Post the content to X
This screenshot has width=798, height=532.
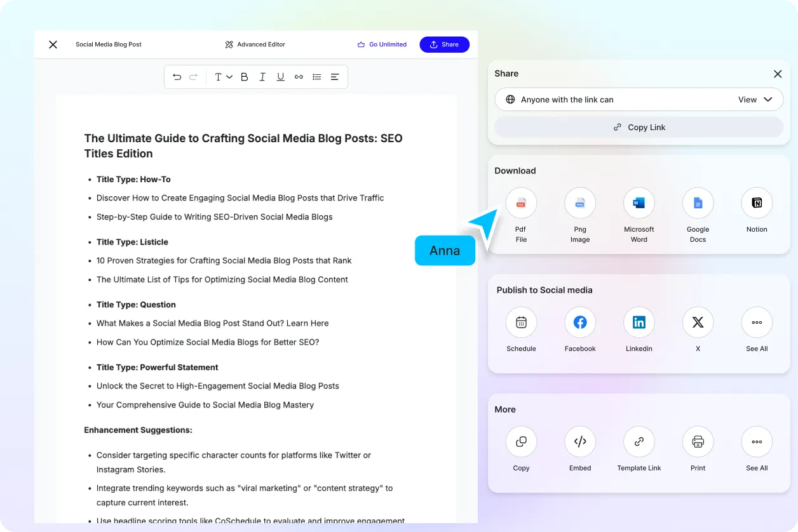click(x=698, y=322)
